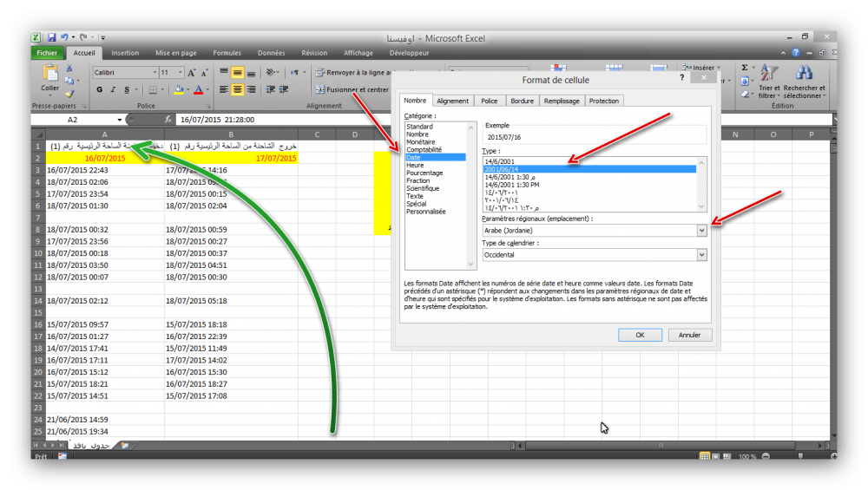Apply red font color
Image resolution: width=868 pixels, height=490 pixels.
point(199,89)
